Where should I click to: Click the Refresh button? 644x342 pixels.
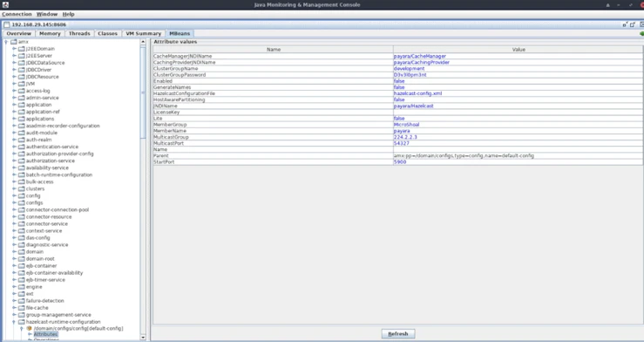coord(398,334)
